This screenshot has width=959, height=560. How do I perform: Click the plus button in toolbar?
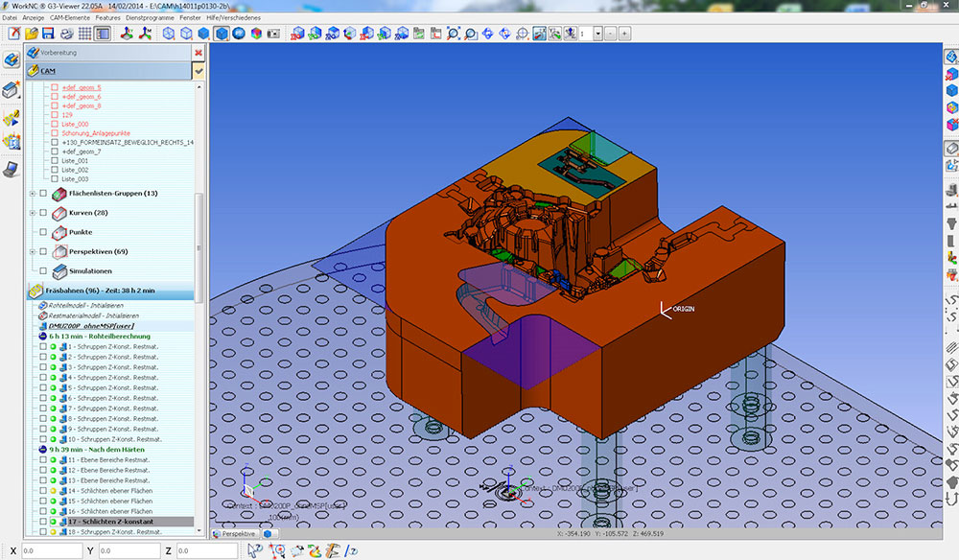(624, 34)
